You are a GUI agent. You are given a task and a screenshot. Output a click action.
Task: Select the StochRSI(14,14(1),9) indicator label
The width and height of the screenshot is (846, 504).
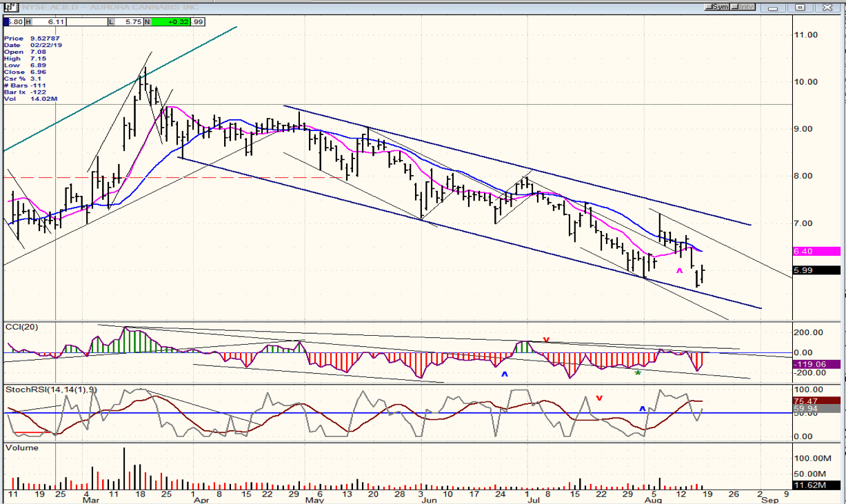[52, 390]
